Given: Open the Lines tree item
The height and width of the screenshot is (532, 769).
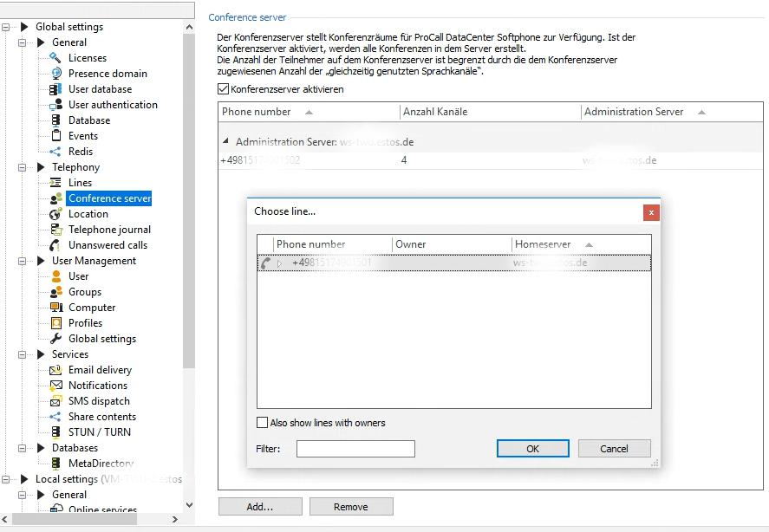Looking at the screenshot, I should pyautogui.click(x=80, y=183).
